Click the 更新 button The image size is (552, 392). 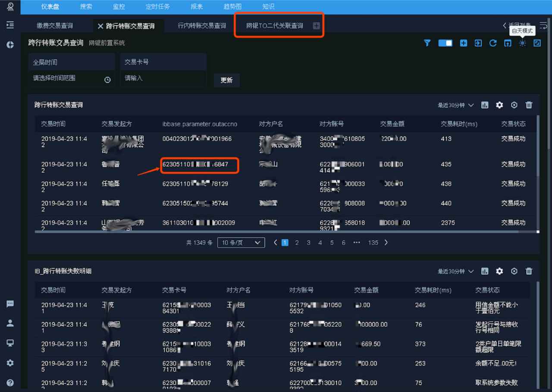[x=226, y=80]
